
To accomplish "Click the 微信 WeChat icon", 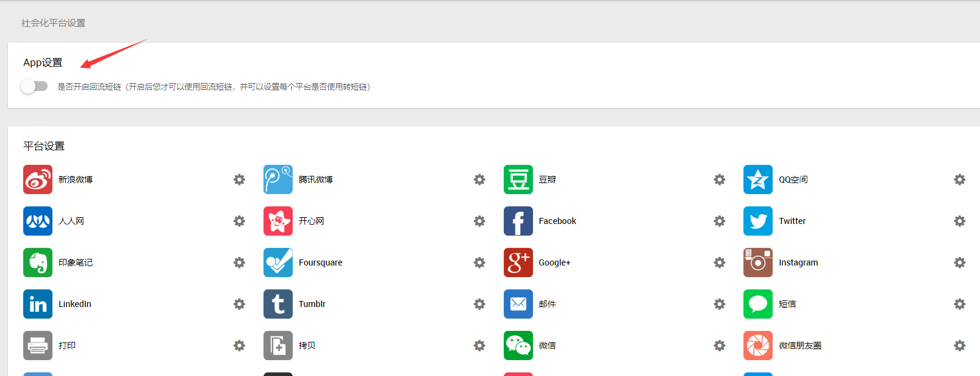I will (x=518, y=345).
